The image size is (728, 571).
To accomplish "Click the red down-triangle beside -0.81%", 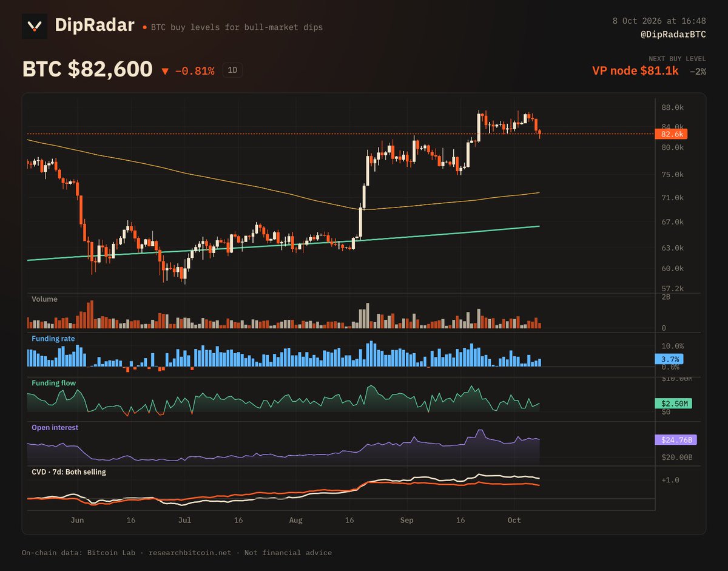I will [165, 72].
